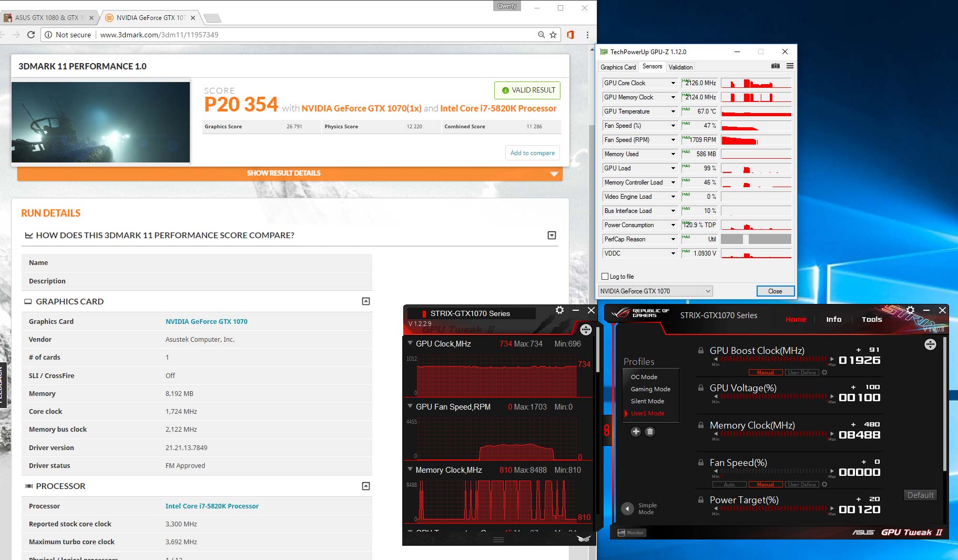Click the graphics card icon beside Graphics Card heading
The width and height of the screenshot is (958, 560).
pos(28,302)
